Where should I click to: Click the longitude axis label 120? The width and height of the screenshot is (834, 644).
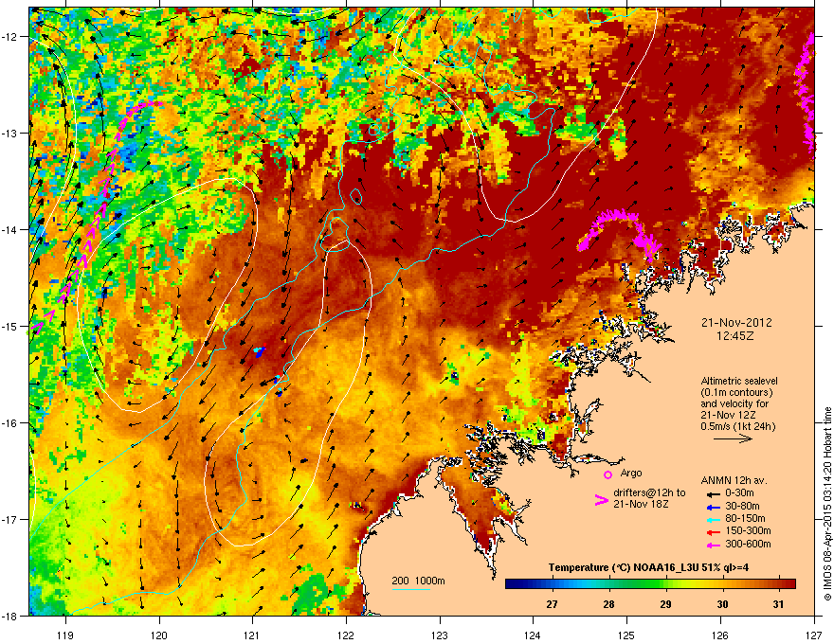(x=159, y=635)
